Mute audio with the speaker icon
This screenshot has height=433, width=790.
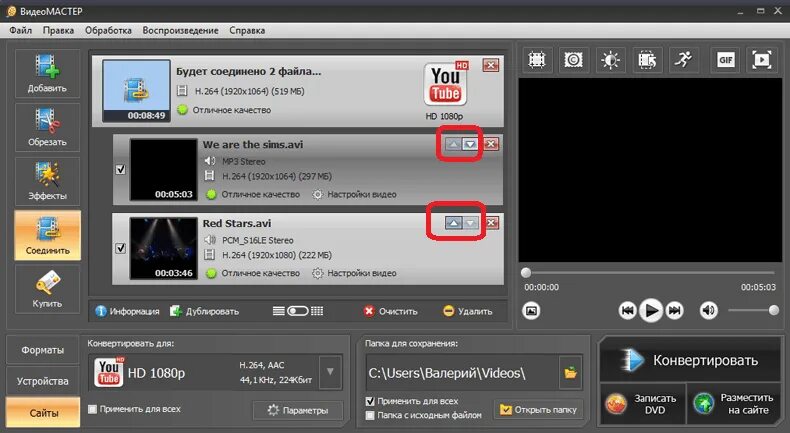click(708, 311)
